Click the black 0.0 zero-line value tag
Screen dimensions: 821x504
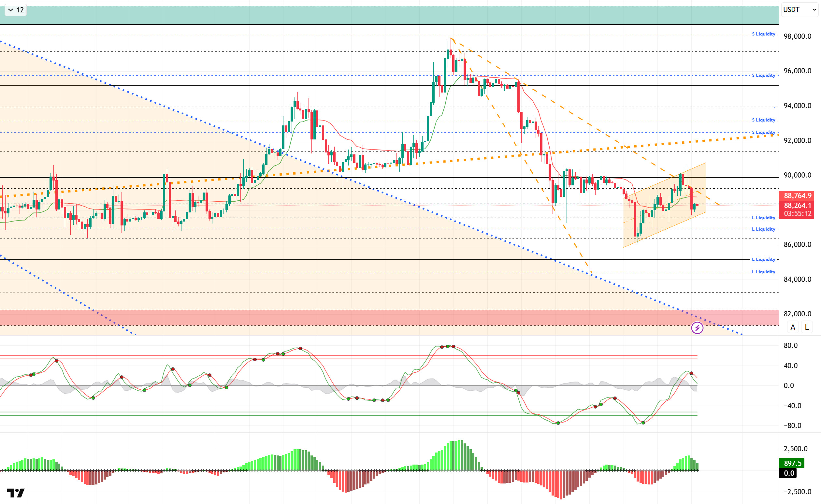789,473
